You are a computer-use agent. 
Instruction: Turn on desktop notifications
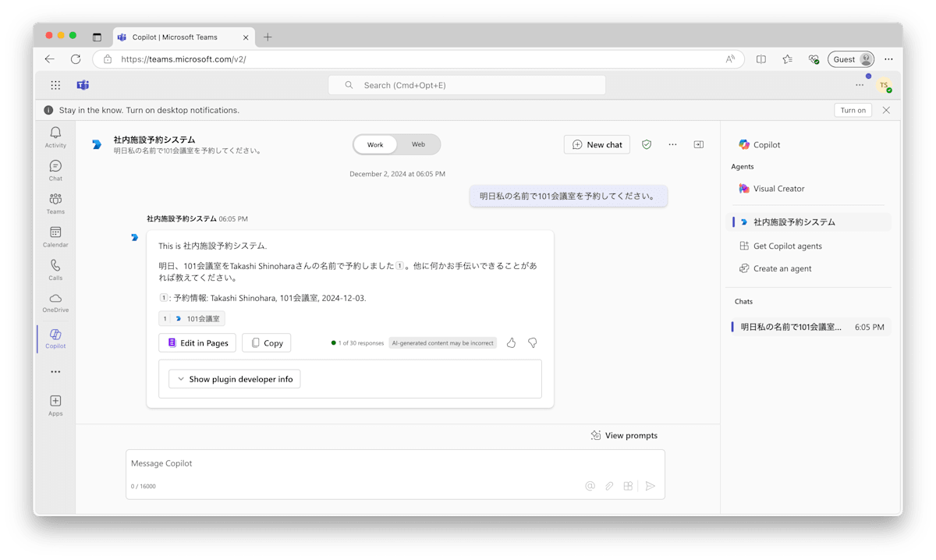853,110
